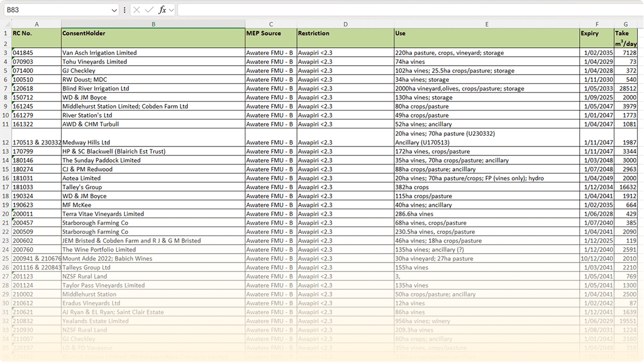Expand the Name Box dropdown arrow
Viewport: 644px width, 362px height.
(114, 10)
